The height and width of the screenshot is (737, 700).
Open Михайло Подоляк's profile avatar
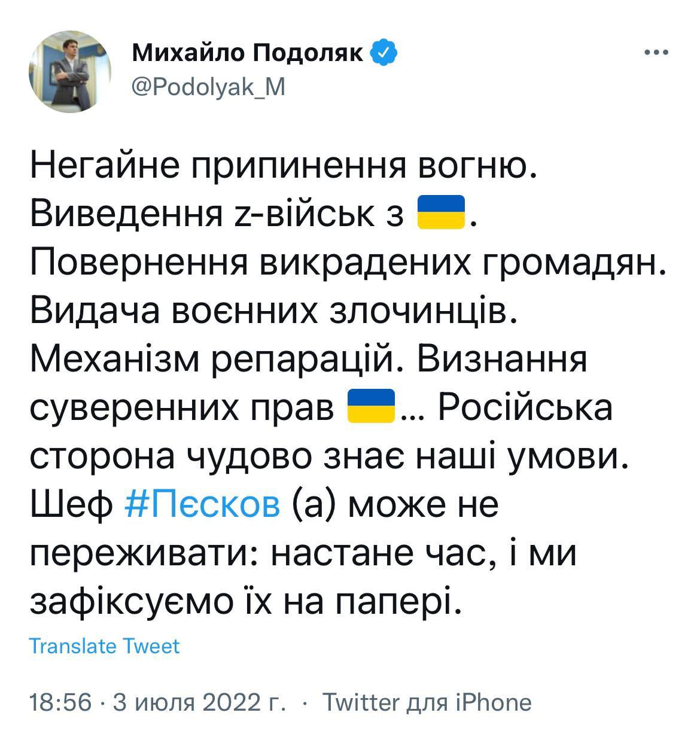[x=69, y=71]
